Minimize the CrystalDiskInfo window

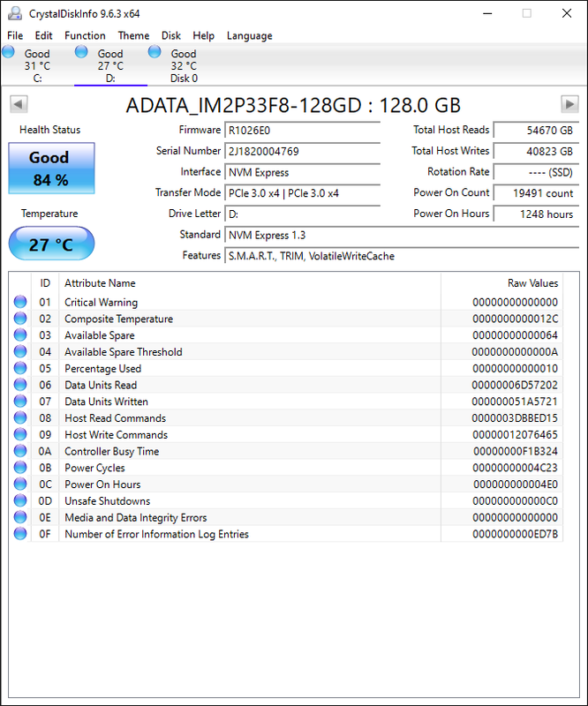point(487,13)
